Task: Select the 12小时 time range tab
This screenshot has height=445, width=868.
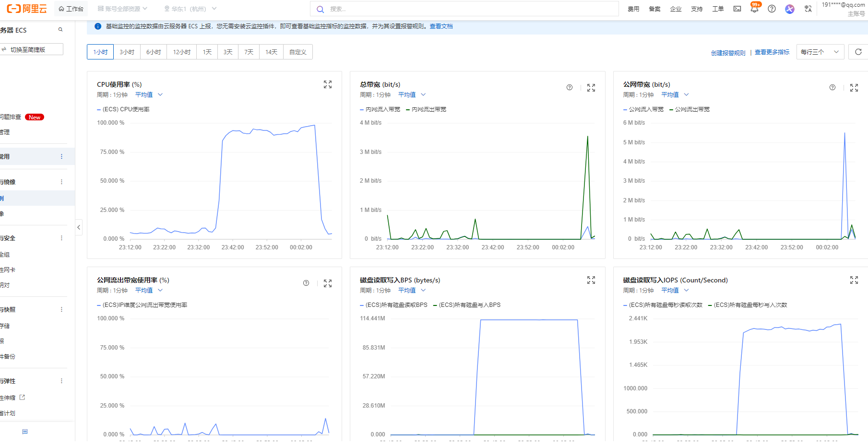Action: 182,52
